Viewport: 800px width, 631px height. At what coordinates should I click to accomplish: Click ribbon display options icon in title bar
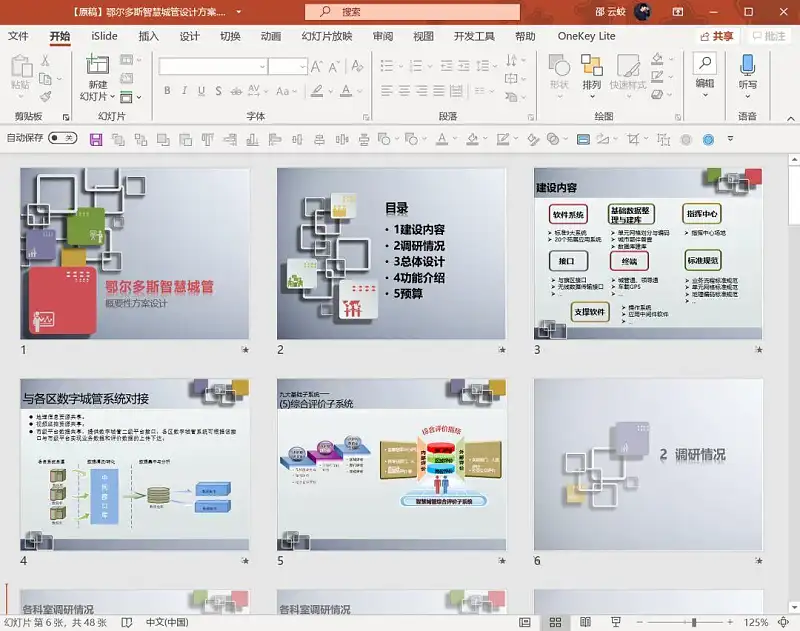(678, 11)
